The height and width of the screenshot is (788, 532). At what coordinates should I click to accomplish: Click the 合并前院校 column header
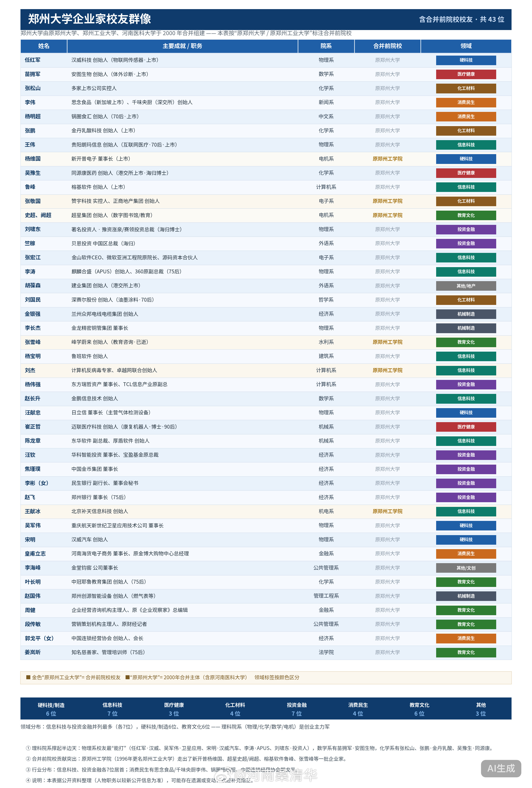[387, 46]
